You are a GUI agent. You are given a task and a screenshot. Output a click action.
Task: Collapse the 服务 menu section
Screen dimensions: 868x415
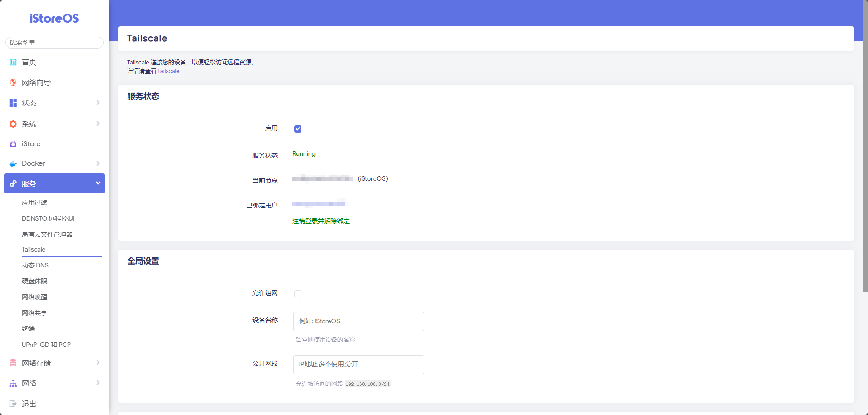tap(98, 183)
